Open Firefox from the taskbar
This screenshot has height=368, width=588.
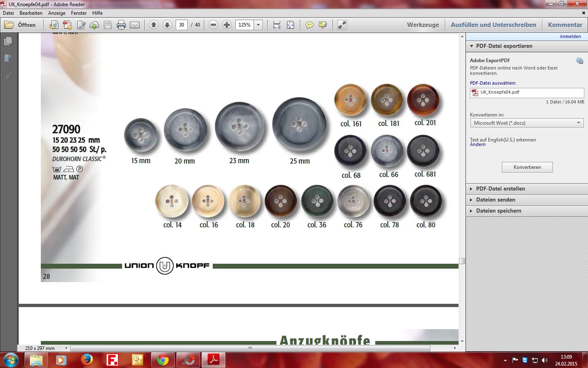(87, 360)
